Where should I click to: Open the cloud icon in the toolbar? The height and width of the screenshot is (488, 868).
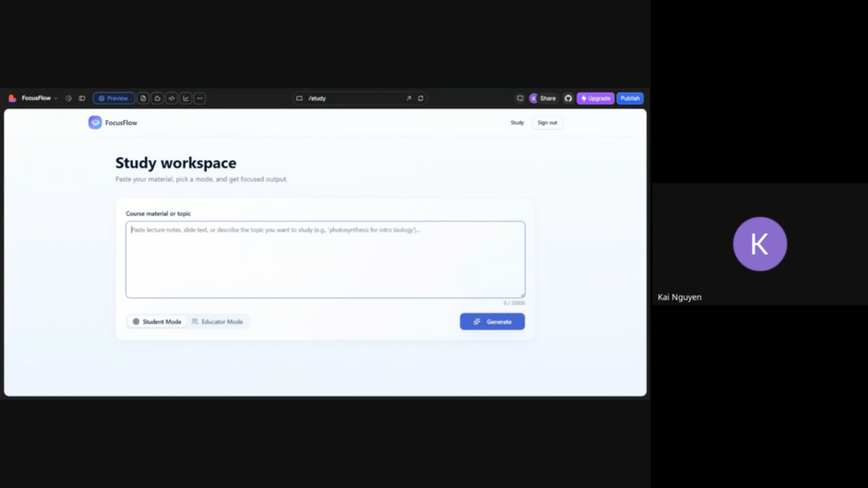157,98
